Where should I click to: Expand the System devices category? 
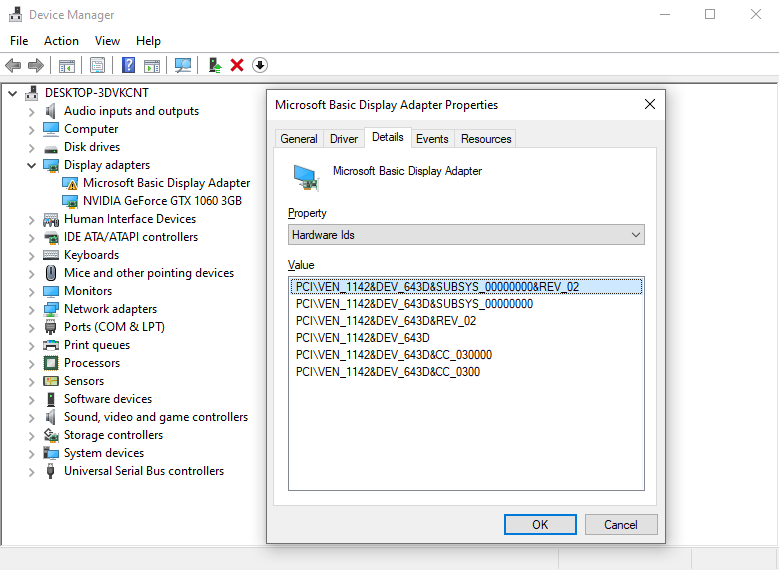point(31,453)
